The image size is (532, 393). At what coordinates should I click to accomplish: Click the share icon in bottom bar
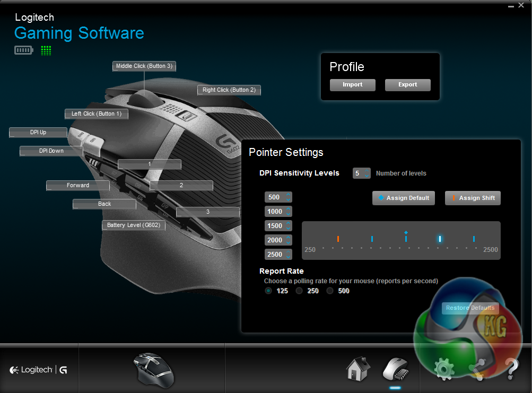pyautogui.click(x=478, y=369)
